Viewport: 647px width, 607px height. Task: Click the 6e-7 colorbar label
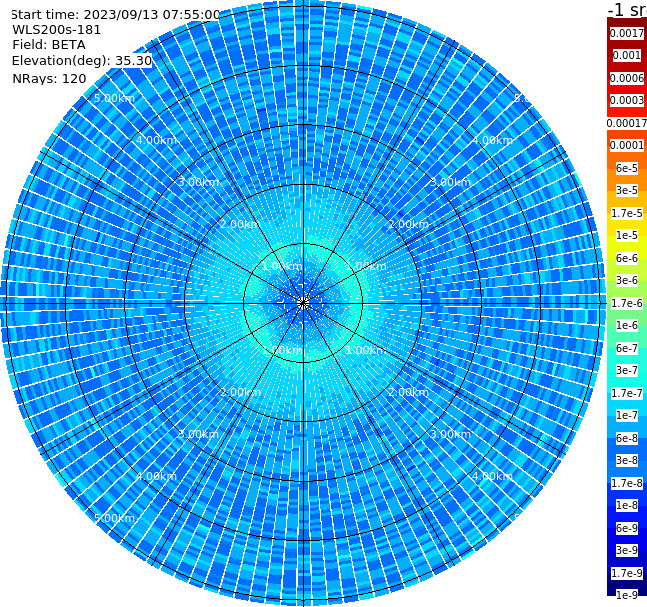click(x=627, y=348)
